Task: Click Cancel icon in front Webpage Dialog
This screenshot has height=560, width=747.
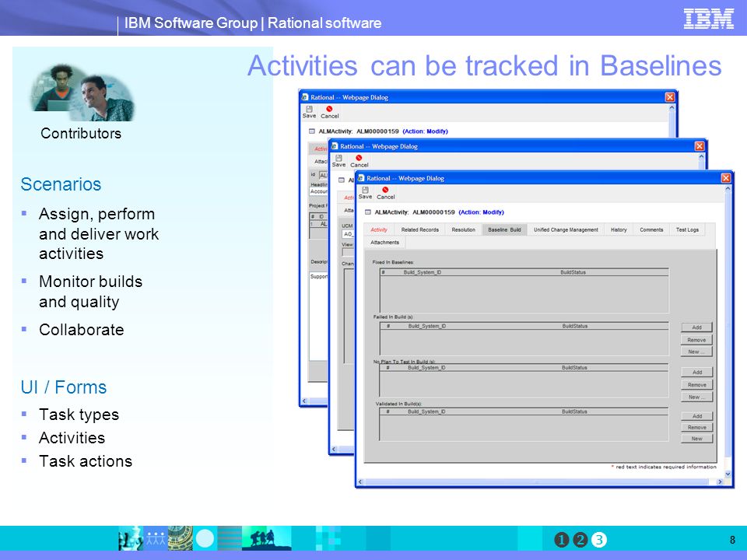Action: (385, 190)
